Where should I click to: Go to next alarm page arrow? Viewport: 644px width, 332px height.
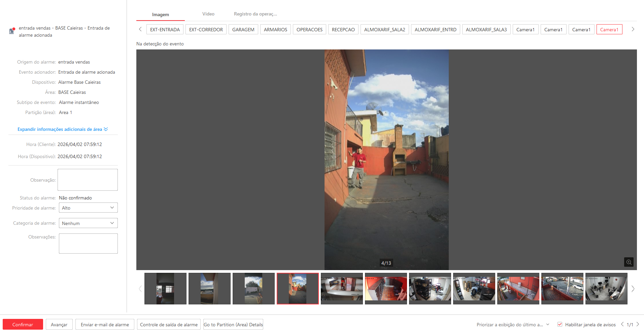[638, 324]
